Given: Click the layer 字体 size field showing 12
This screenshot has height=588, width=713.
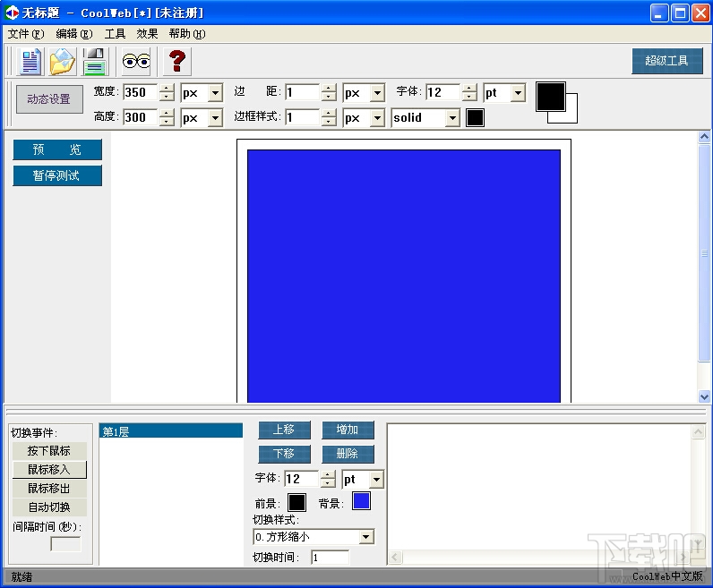Looking at the screenshot, I should click(302, 479).
